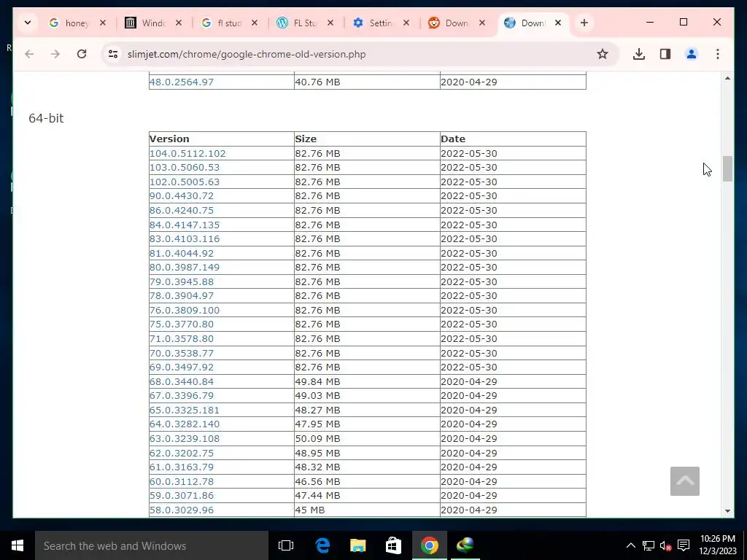Click the scrollbar down arrow
The width and height of the screenshot is (747, 560).
pyautogui.click(x=727, y=511)
